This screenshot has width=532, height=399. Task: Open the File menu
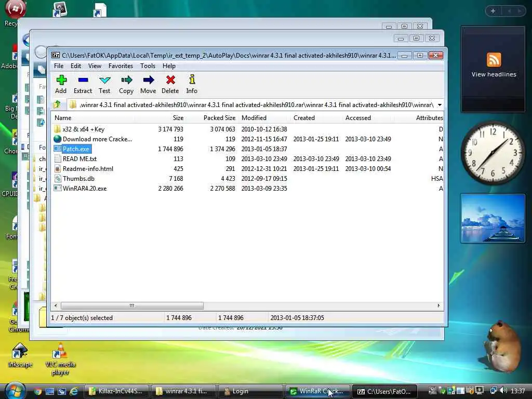(59, 66)
